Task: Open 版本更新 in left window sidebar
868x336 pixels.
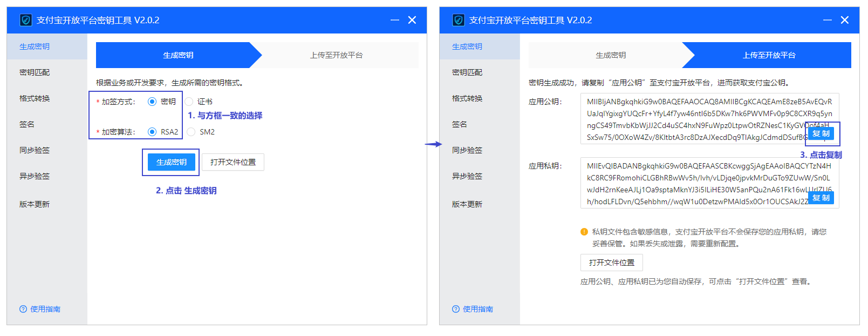Action: point(47,204)
